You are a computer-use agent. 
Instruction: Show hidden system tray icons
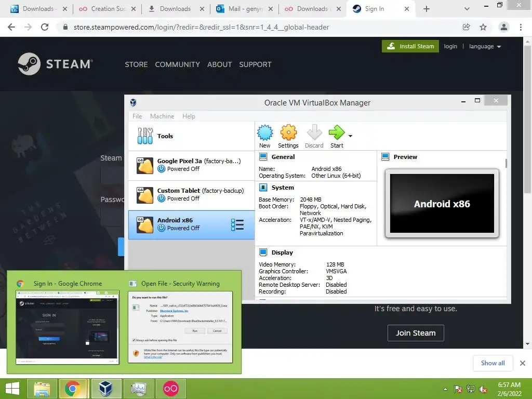click(445, 389)
